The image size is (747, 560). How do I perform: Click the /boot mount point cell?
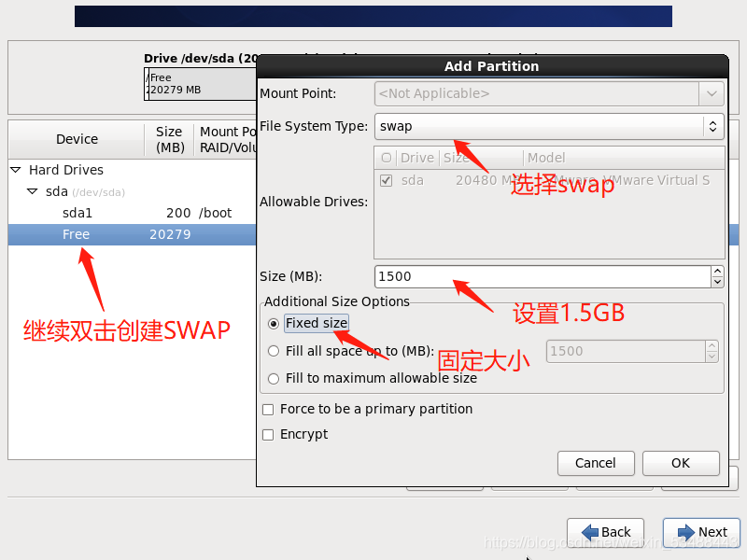(216, 213)
